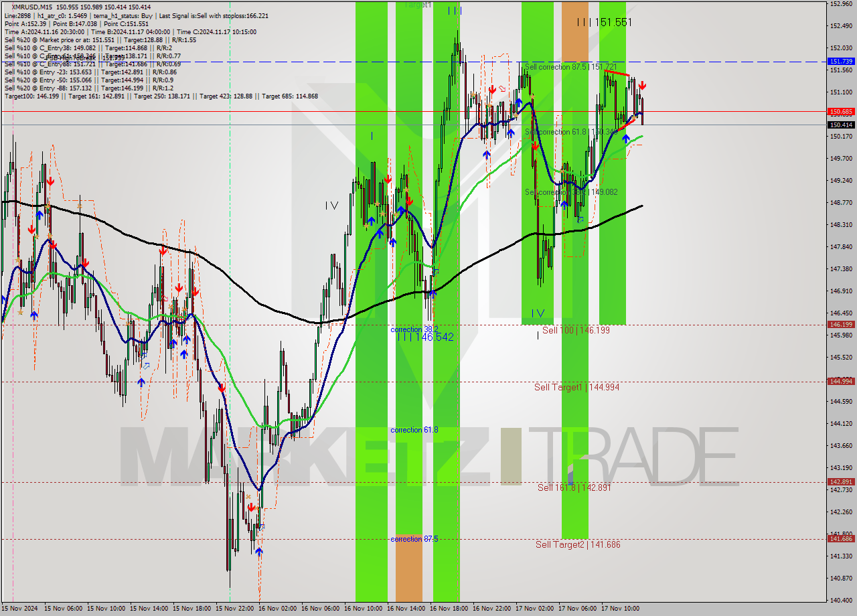The height and width of the screenshot is (616, 857).
Task: Click the blue 151.739 price axis tag
Action: [841, 61]
